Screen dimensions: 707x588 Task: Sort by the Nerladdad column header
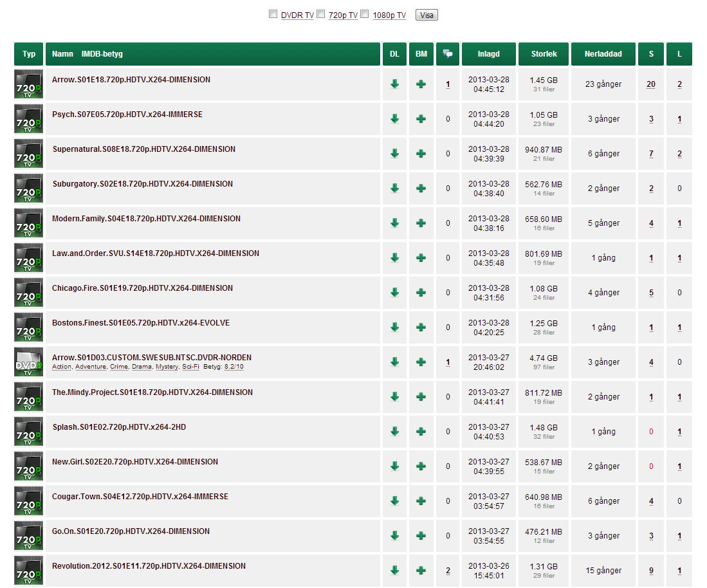(603, 53)
